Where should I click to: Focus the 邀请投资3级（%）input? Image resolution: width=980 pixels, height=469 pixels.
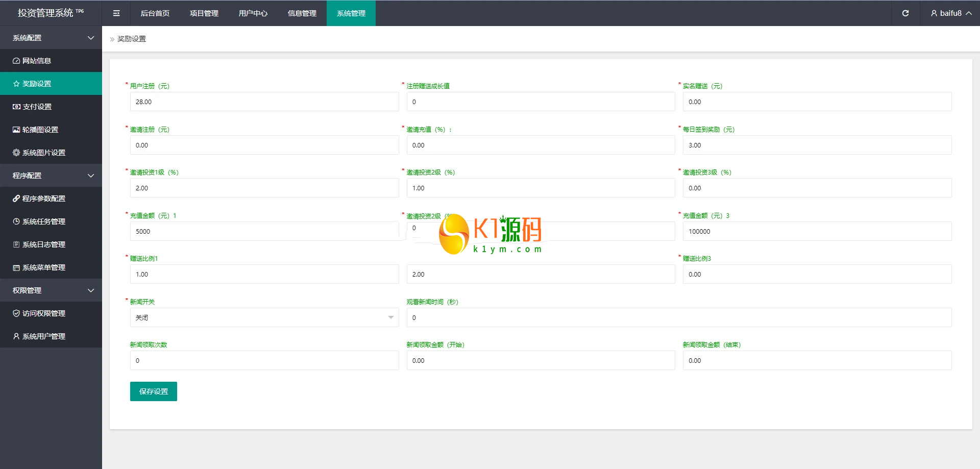(817, 188)
